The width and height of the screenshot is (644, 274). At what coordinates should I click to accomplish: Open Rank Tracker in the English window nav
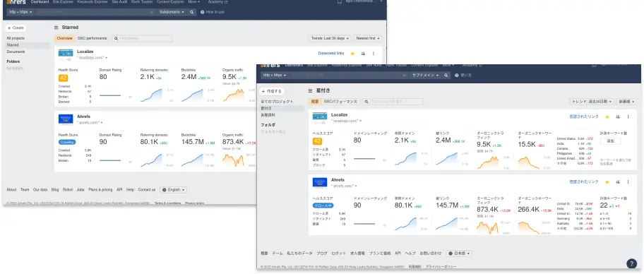(142, 2)
